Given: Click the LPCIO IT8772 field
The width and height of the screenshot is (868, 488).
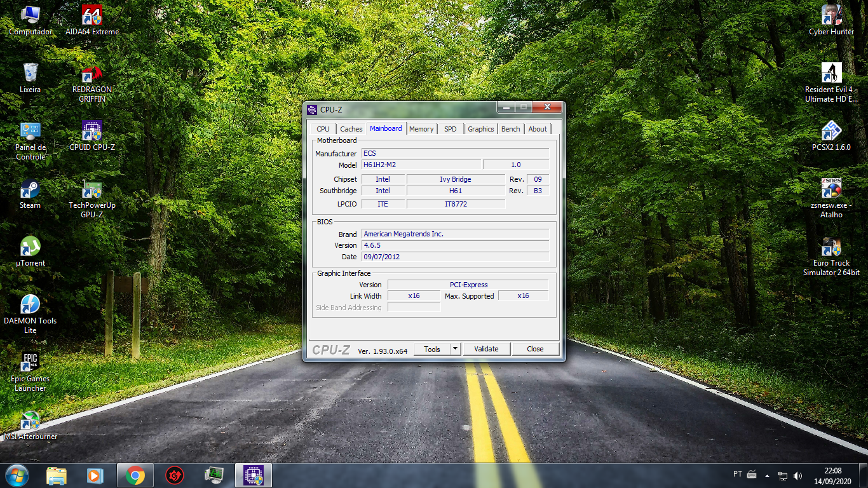Looking at the screenshot, I should [x=456, y=204].
